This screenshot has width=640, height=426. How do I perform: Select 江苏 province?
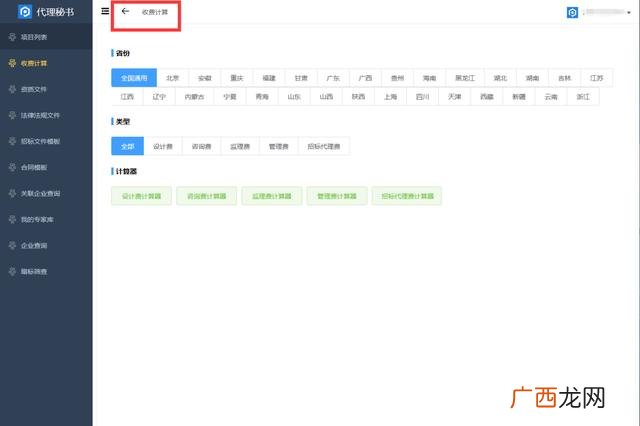[x=597, y=78]
